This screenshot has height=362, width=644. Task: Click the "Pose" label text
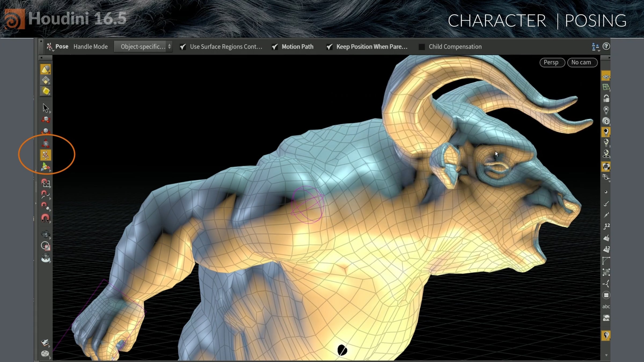[62, 46]
